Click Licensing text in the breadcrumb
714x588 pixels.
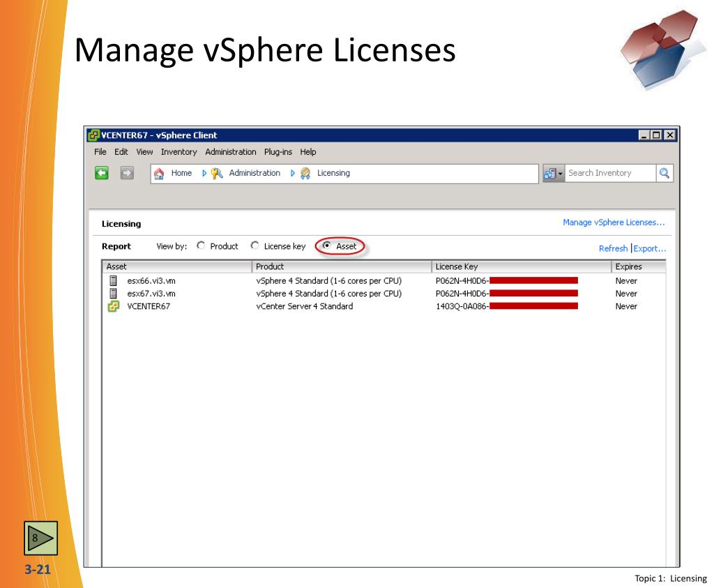pos(334,173)
